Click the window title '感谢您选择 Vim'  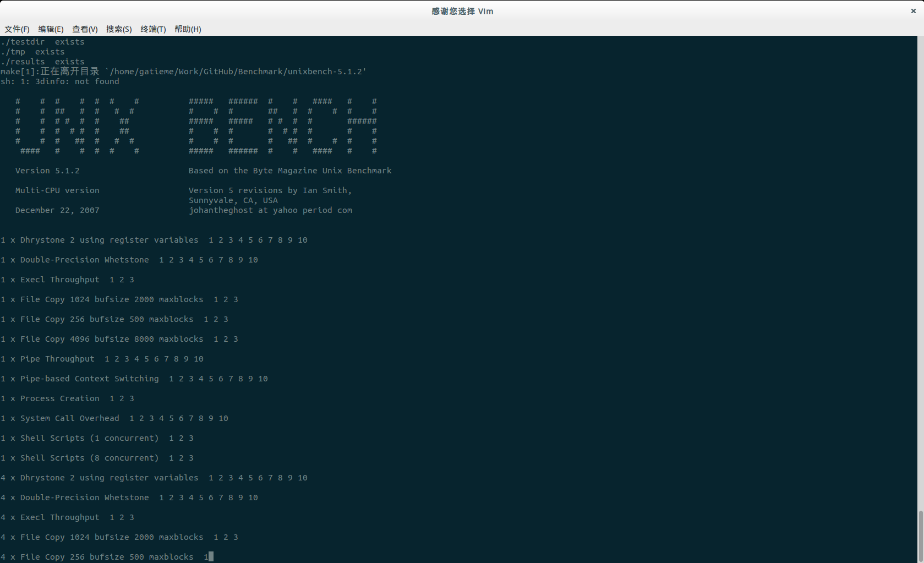pyautogui.click(x=462, y=11)
